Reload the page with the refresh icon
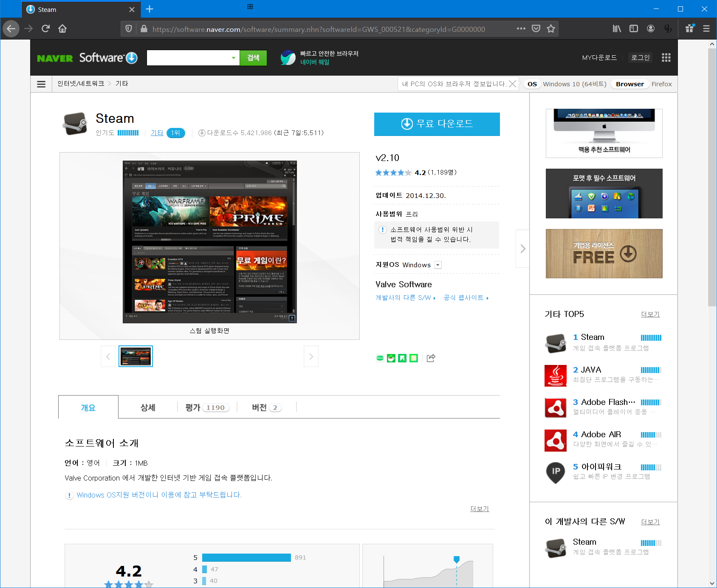 (x=46, y=28)
